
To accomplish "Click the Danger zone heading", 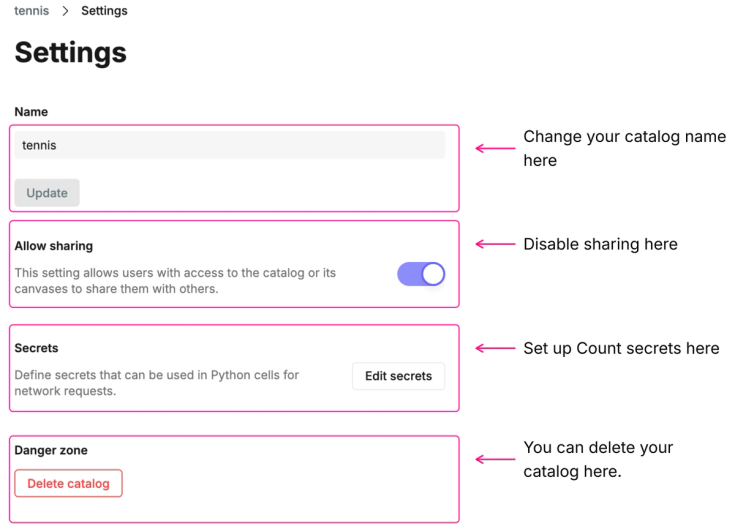I will 51,450.
